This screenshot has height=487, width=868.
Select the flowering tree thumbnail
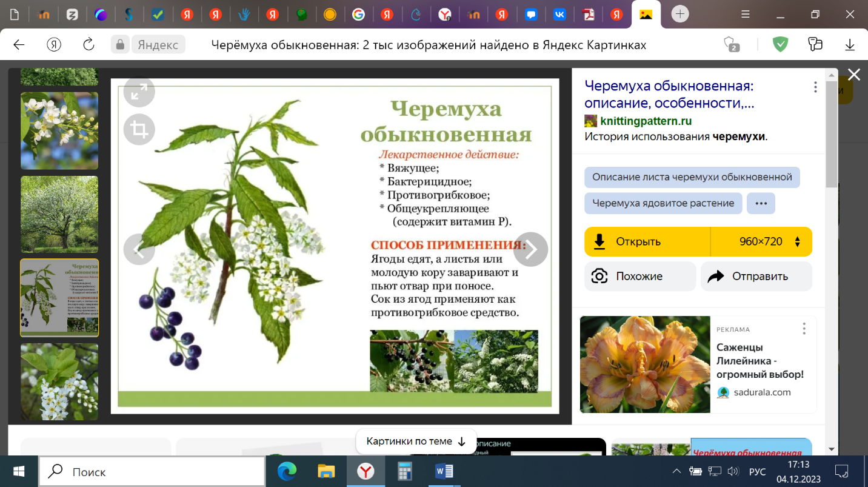point(59,214)
